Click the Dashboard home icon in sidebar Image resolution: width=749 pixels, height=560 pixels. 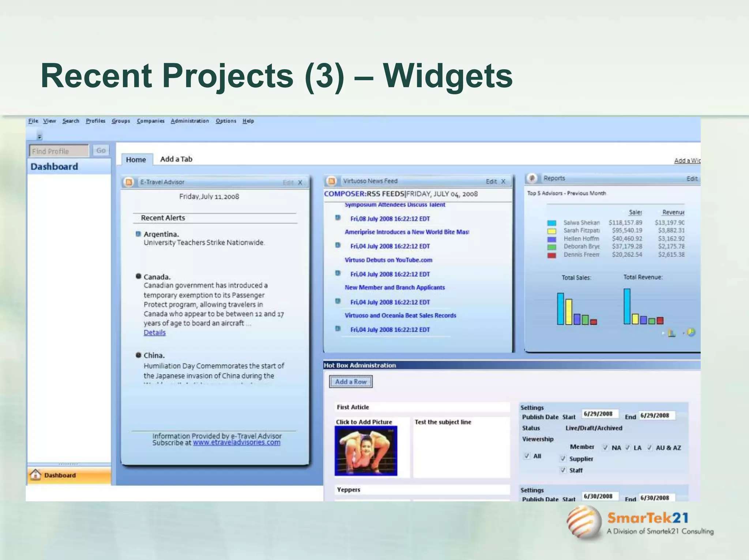(x=35, y=475)
